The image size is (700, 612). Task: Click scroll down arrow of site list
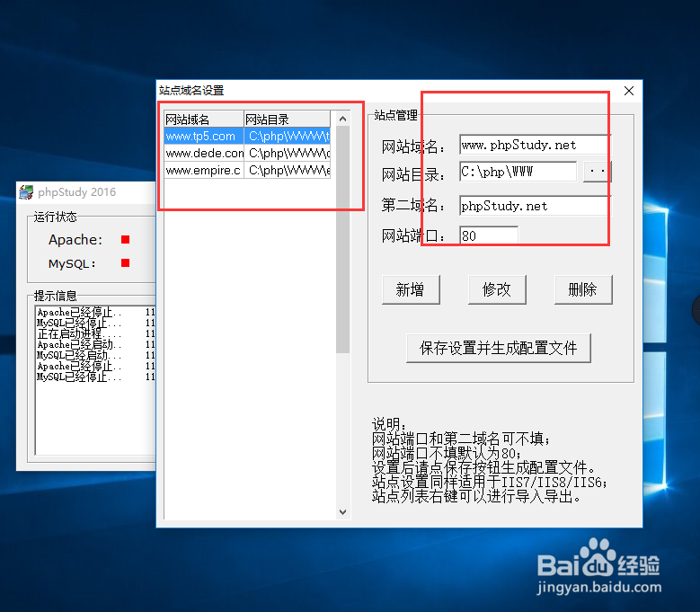point(343,512)
